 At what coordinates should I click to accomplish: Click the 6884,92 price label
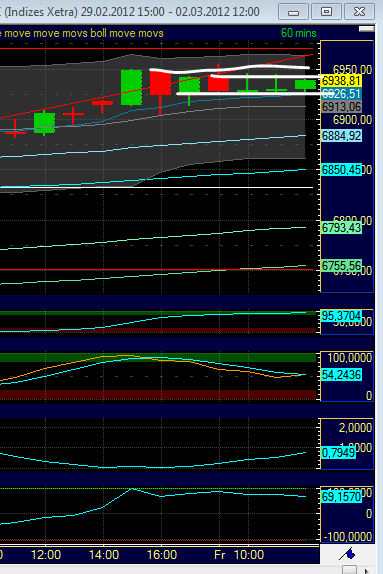click(x=341, y=136)
